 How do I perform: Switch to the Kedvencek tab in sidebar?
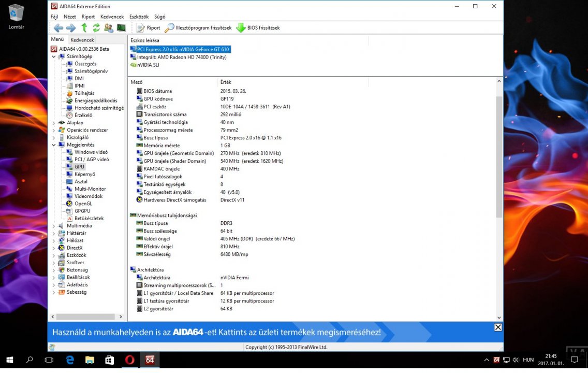pos(82,40)
